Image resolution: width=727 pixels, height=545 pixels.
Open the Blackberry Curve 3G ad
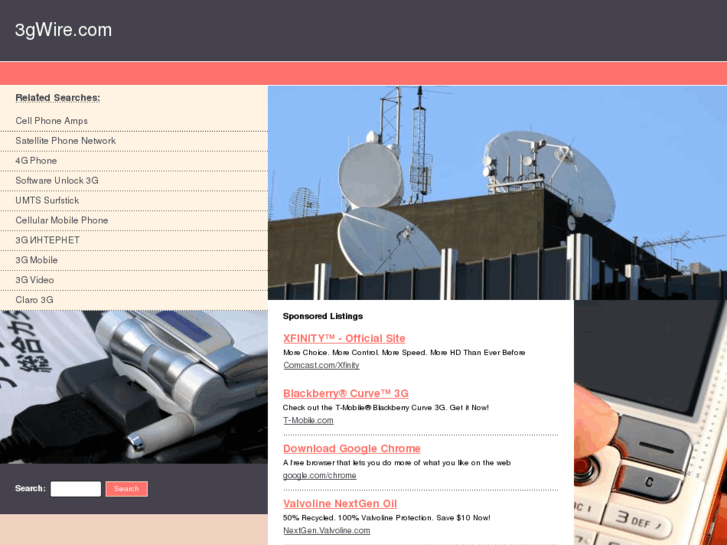tap(345, 394)
